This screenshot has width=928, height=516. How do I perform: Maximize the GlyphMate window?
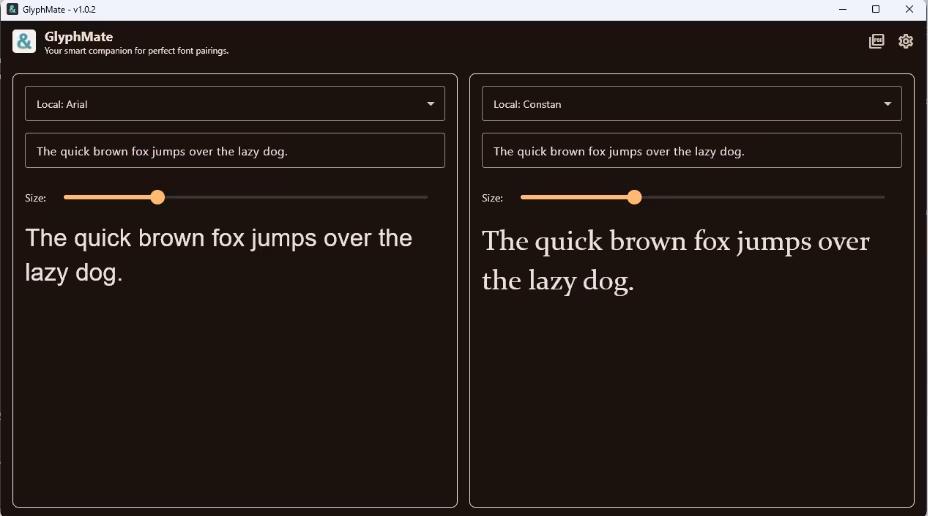point(875,9)
